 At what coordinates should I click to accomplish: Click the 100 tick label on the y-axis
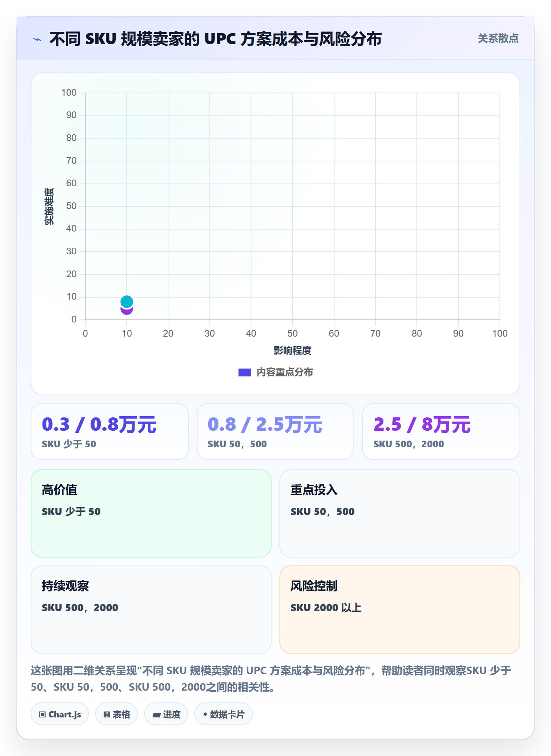69,93
